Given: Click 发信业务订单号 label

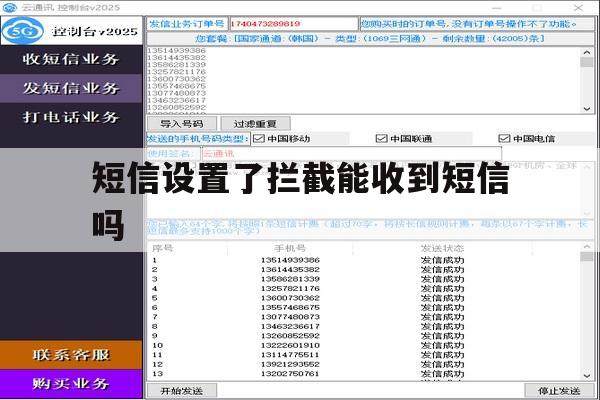Looking at the screenshot, I should tap(187, 24).
